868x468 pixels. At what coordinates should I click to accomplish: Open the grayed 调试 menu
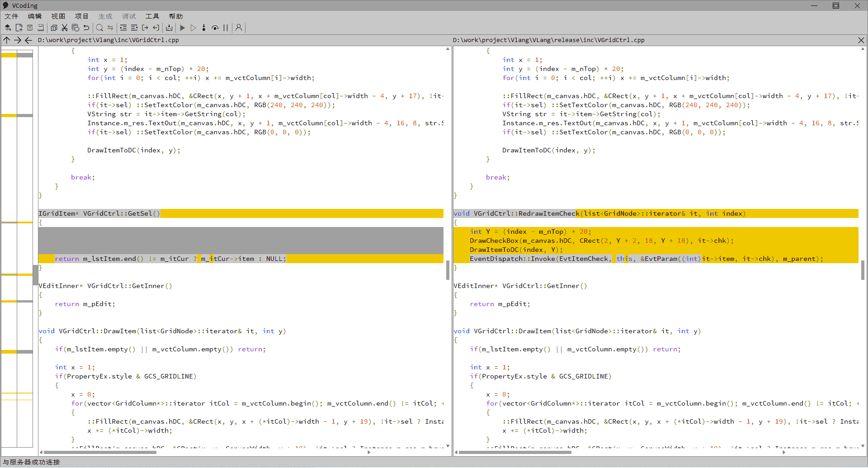pyautogui.click(x=129, y=16)
